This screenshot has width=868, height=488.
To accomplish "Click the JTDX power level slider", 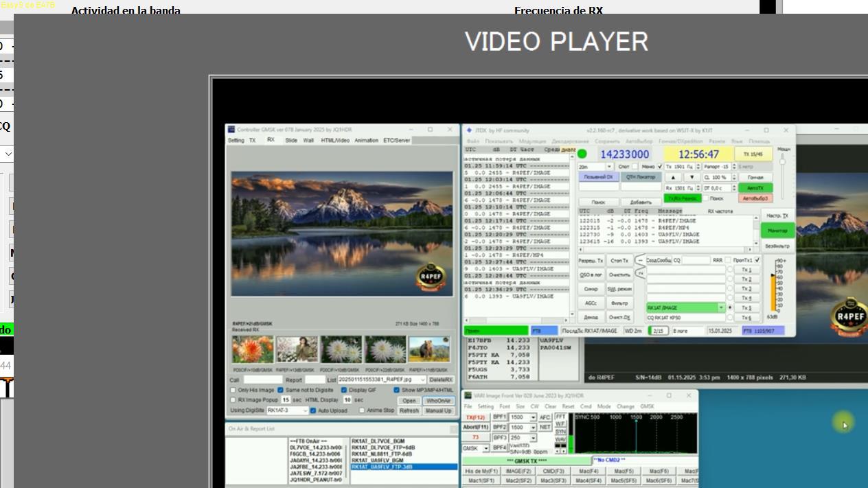I will click(782, 161).
